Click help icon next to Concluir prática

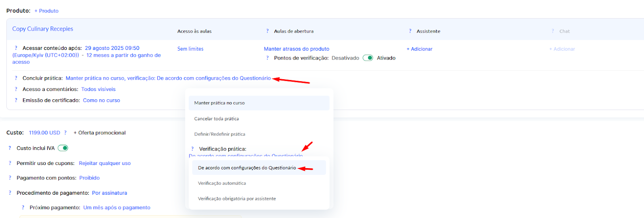click(x=16, y=78)
